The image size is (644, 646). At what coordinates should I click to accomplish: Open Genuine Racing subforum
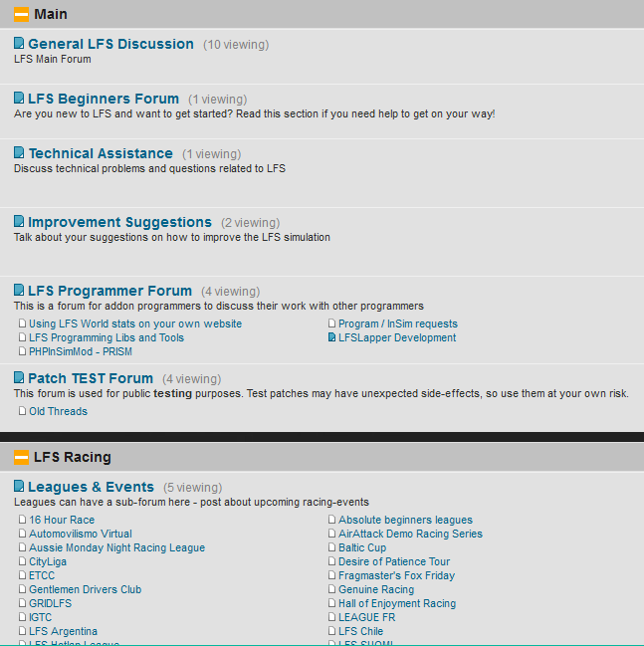coord(376,589)
